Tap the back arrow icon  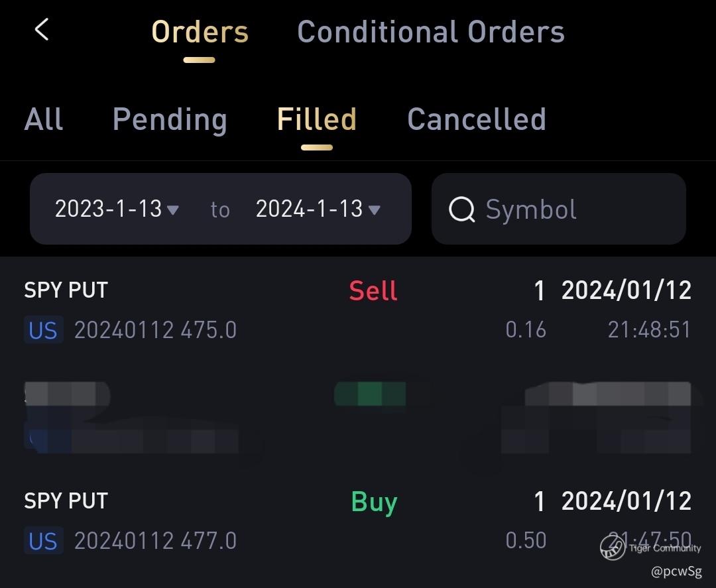click(x=42, y=30)
